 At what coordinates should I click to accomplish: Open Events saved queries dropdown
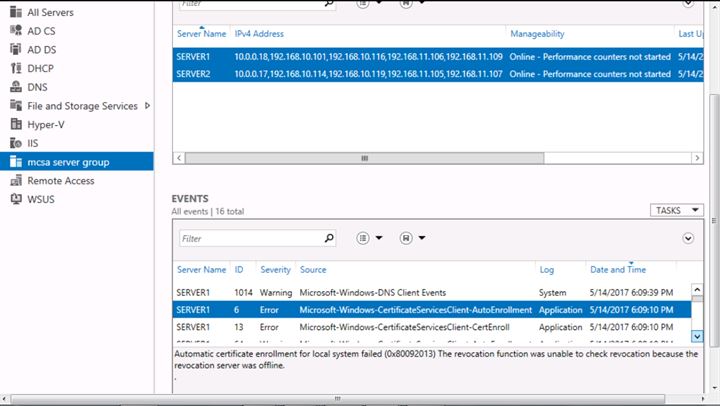pyautogui.click(x=413, y=238)
